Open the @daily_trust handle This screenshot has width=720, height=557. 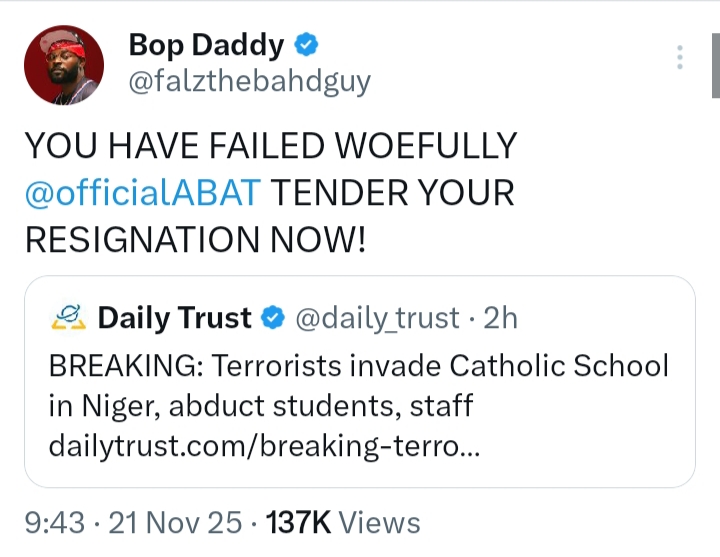click(x=375, y=319)
